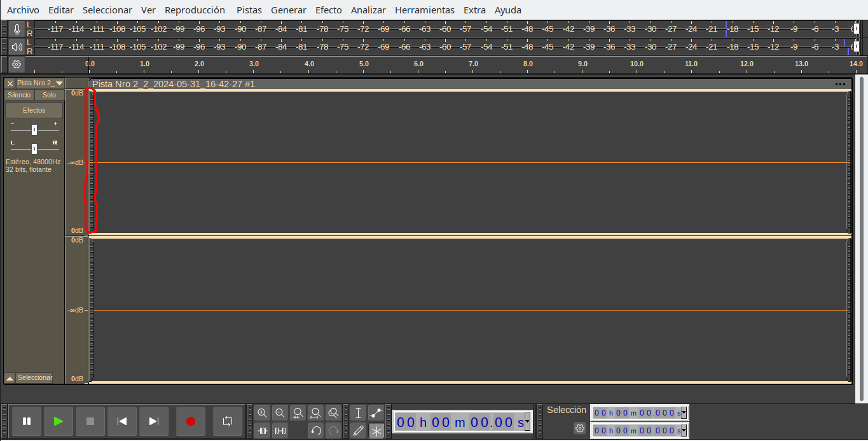Click the Zoom In magnifier icon

point(262,412)
